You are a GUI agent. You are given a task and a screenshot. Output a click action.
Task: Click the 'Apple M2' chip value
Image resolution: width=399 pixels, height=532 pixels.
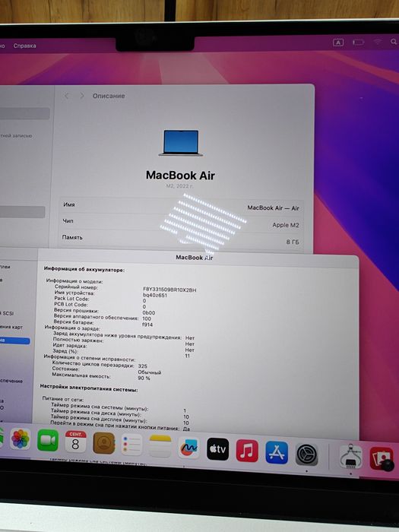click(286, 225)
